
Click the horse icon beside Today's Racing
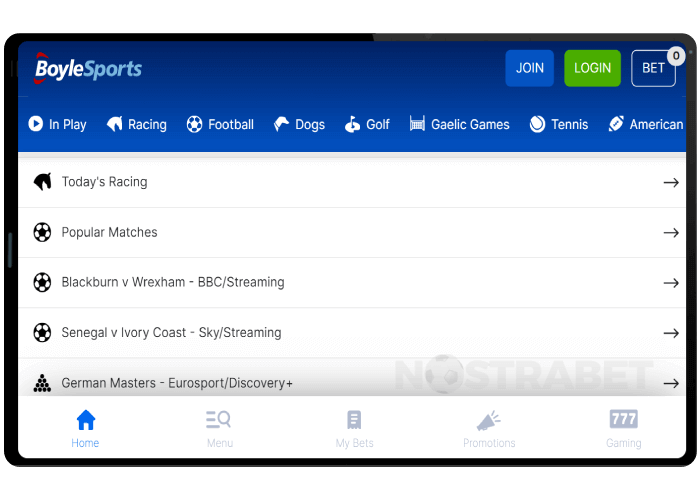coord(42,182)
